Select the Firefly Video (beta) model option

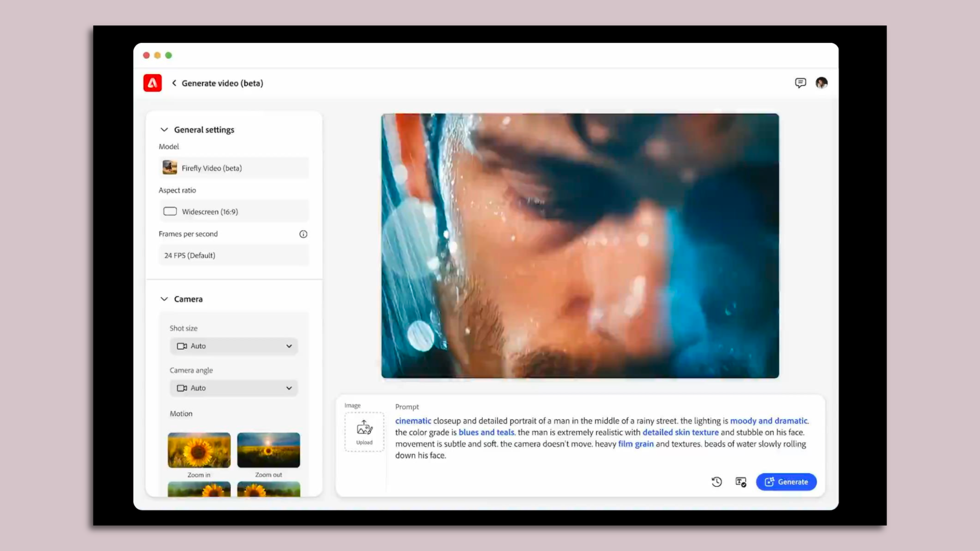tap(233, 167)
